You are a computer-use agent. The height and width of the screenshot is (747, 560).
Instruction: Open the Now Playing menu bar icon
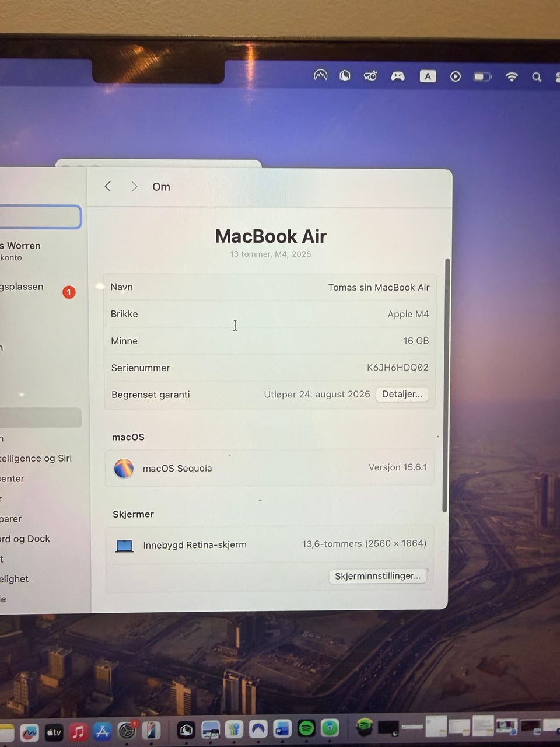(x=455, y=76)
